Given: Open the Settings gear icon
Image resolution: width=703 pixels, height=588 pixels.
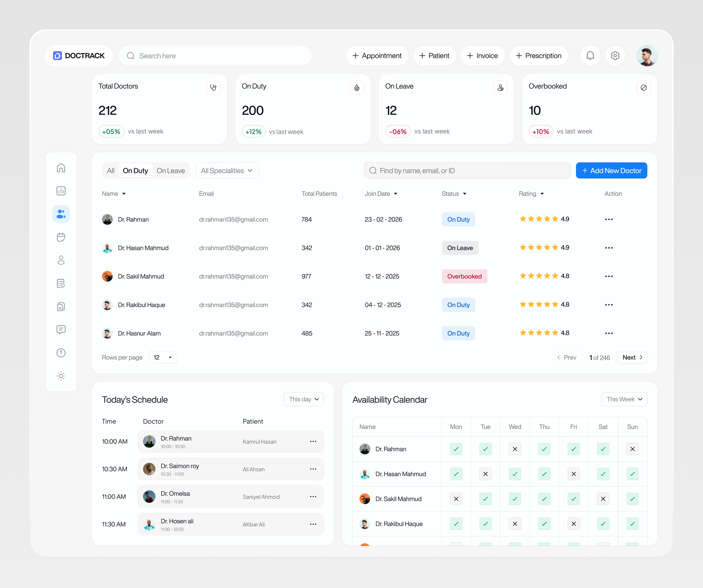Looking at the screenshot, I should pos(615,56).
